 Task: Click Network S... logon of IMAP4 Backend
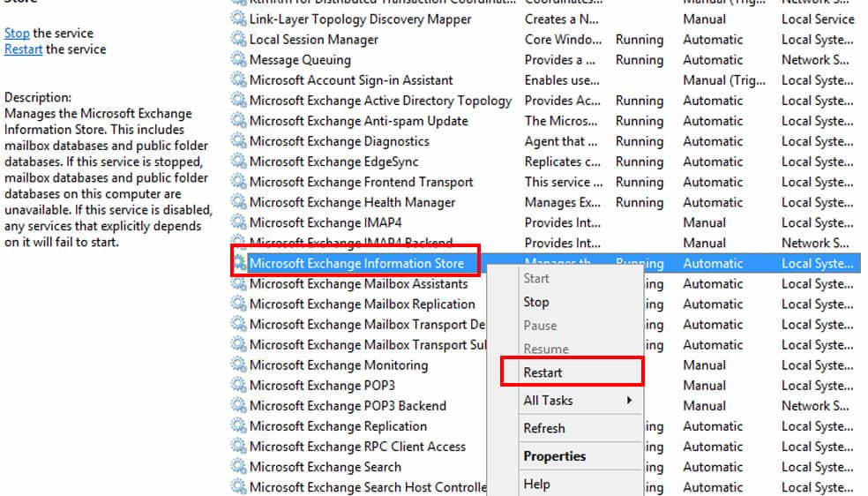[x=815, y=243]
